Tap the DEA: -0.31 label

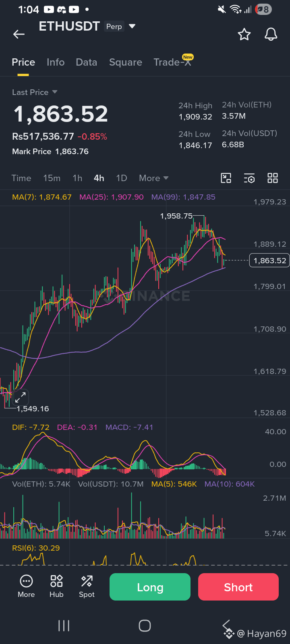coord(77,427)
